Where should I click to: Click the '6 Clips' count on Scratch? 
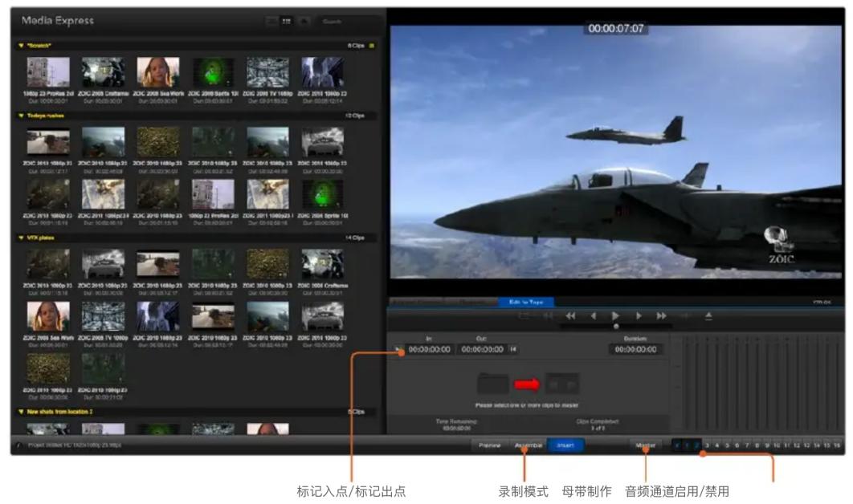[357, 46]
